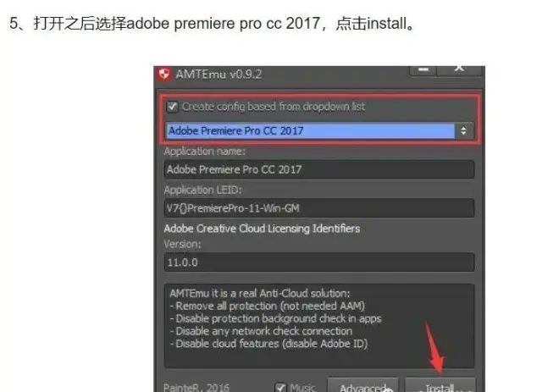The width and height of the screenshot is (559, 392).
Task: Click the AMTEmu red shield icon
Action: (x=163, y=75)
